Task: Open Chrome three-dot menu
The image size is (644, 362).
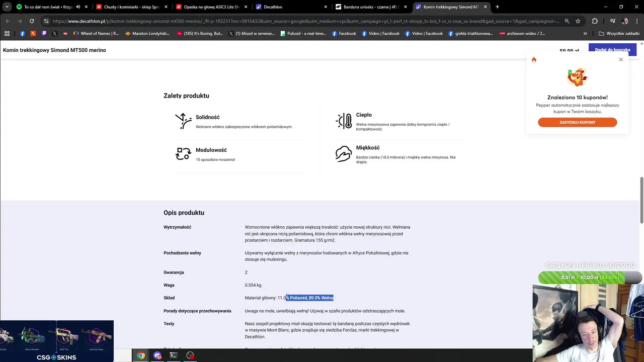Action: coord(637,21)
